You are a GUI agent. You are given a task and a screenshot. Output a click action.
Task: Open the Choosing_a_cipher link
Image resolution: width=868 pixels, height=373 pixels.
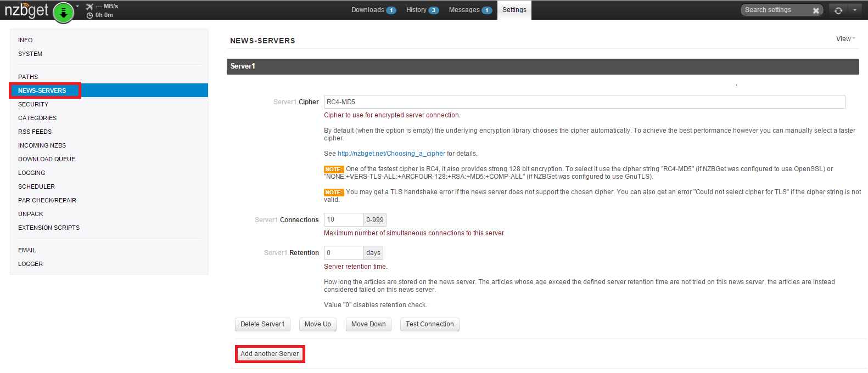[x=391, y=154]
